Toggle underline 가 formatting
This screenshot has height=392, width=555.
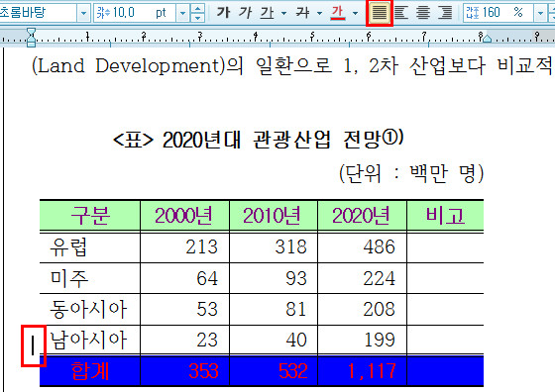coord(268,13)
